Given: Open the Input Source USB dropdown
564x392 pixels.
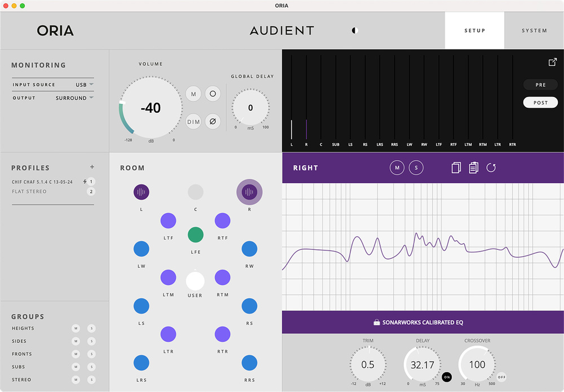Looking at the screenshot, I should point(85,85).
